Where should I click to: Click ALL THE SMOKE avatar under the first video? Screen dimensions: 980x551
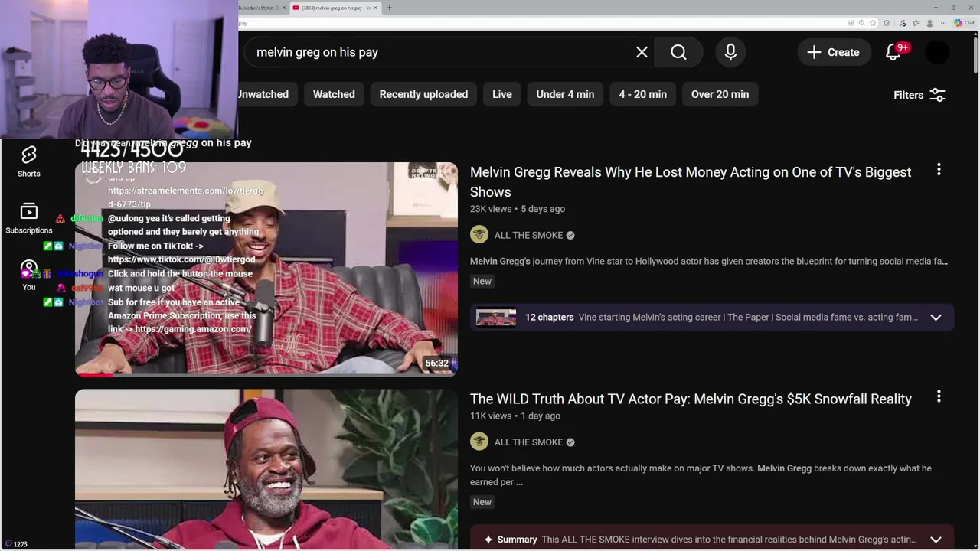point(479,235)
